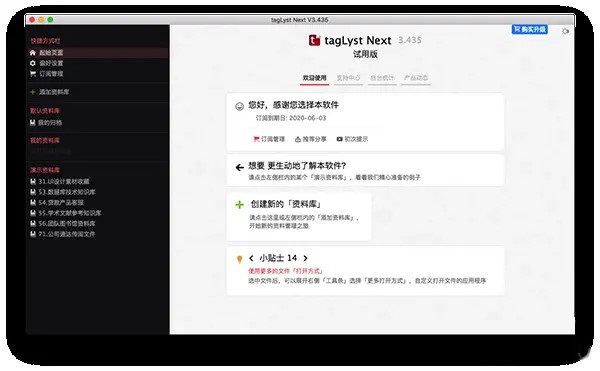Open demo library 53.数据库技术知识库
The height and width of the screenshot is (371, 600).
pyautogui.click(x=63, y=192)
